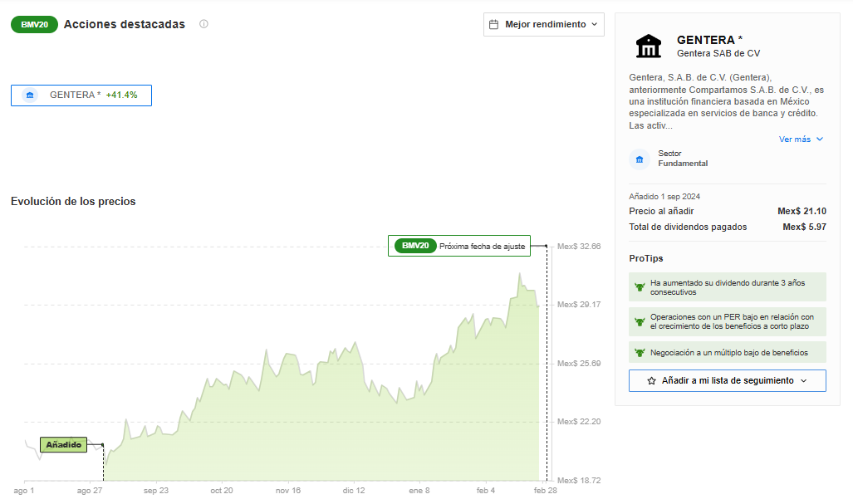853x504 pixels.
Task: Click the ago 1 date label
Action: [24, 491]
